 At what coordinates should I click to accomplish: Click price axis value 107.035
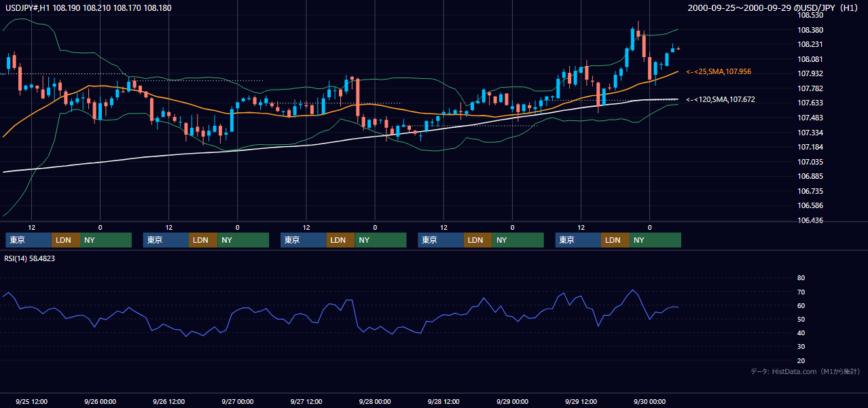(812, 162)
